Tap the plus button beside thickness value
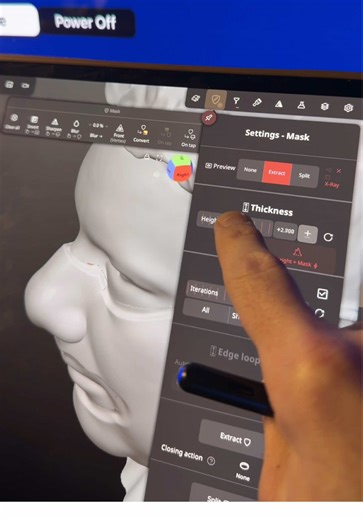Screen dimensions: 363x520 pos(308,234)
